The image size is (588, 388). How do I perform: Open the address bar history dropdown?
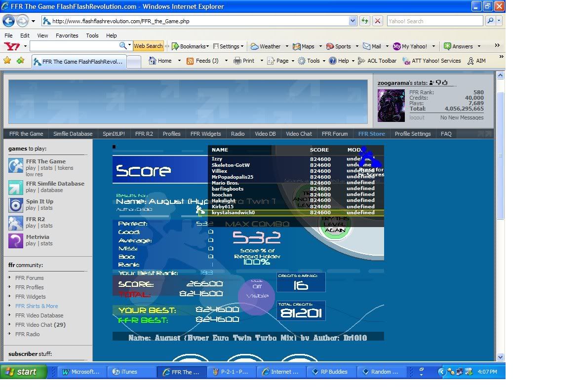[x=353, y=21]
